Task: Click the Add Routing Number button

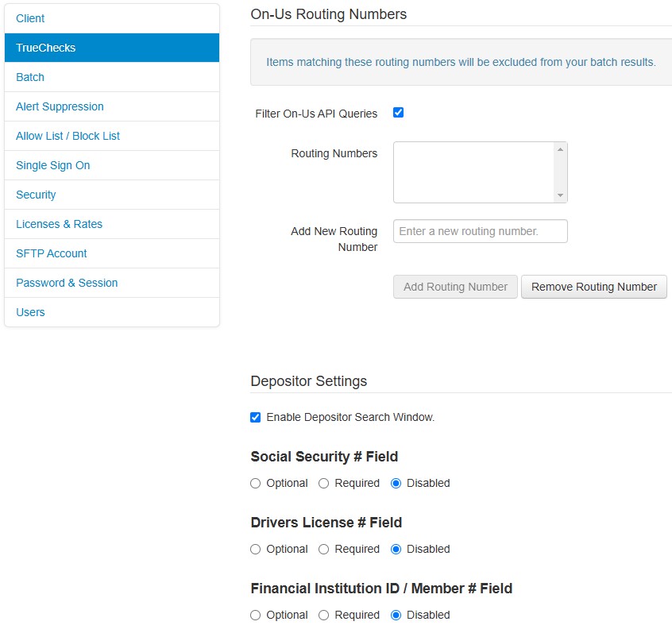Action: click(x=455, y=287)
